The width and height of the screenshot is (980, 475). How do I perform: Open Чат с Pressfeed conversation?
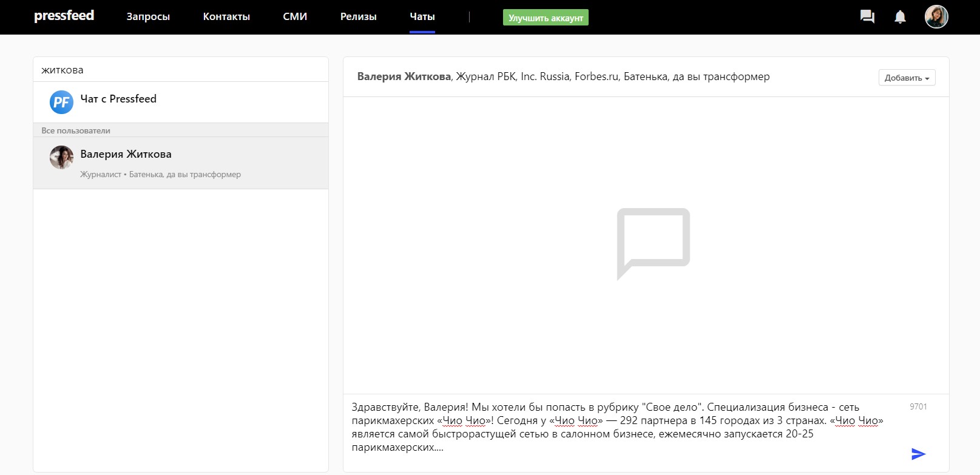[x=118, y=99]
